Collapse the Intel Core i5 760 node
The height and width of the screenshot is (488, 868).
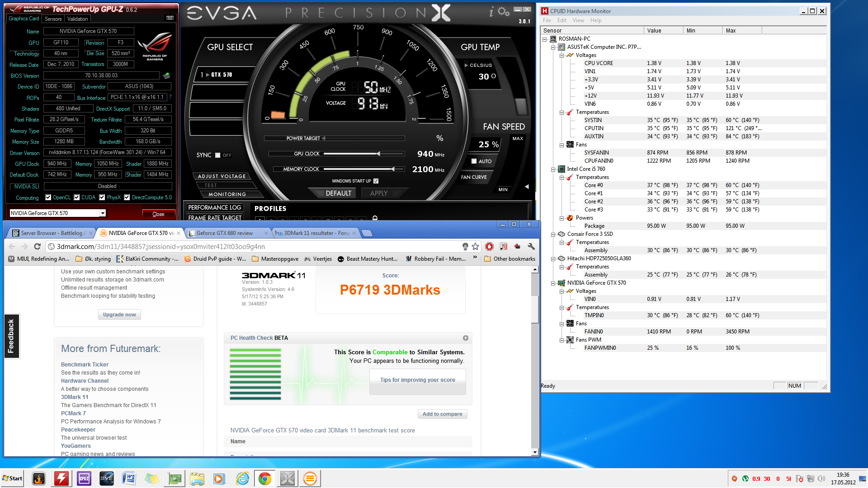(x=553, y=169)
